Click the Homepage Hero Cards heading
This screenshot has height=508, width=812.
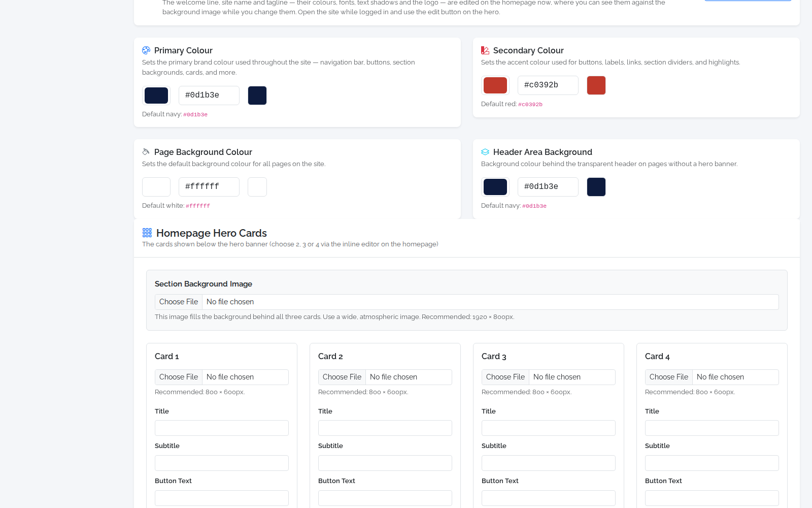[212, 233]
